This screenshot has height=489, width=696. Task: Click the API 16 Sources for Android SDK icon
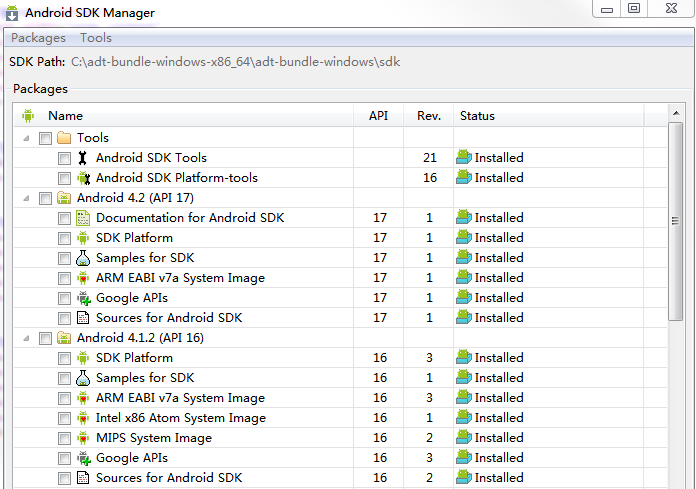[x=83, y=478]
